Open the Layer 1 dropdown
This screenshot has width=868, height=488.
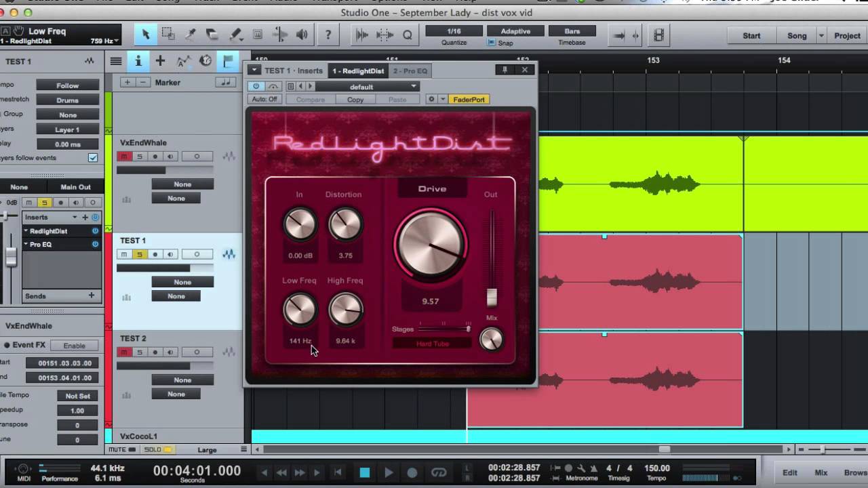pyautogui.click(x=68, y=129)
